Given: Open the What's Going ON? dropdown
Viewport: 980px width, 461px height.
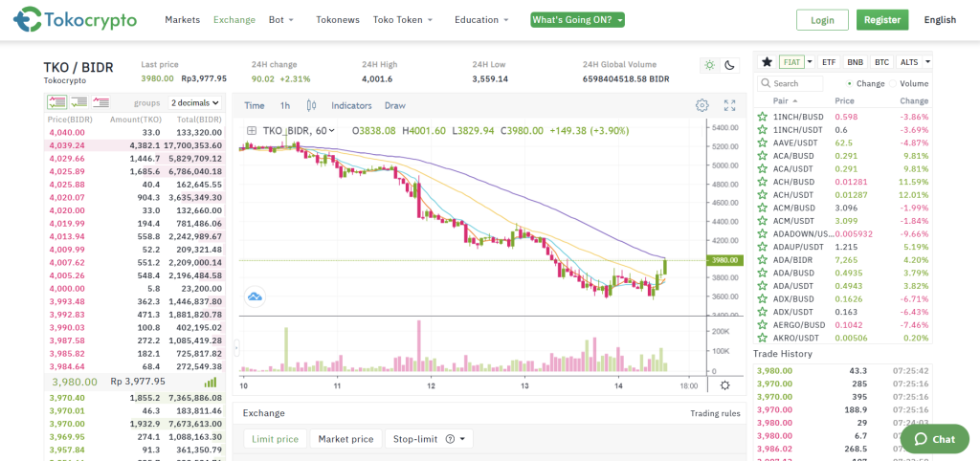Looking at the screenshot, I should 577,20.
